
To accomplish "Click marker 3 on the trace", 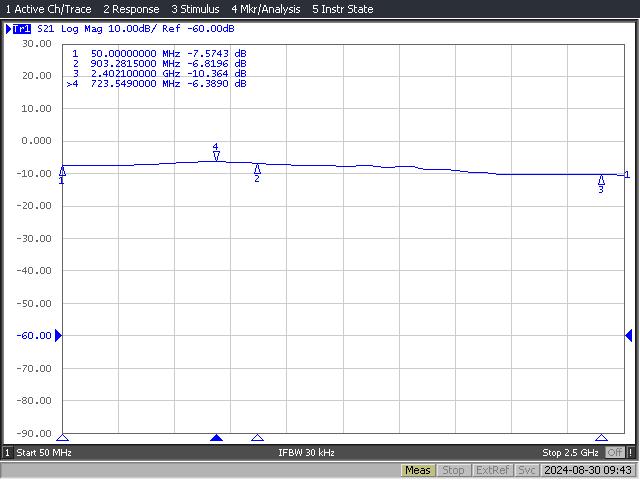I will [601, 184].
